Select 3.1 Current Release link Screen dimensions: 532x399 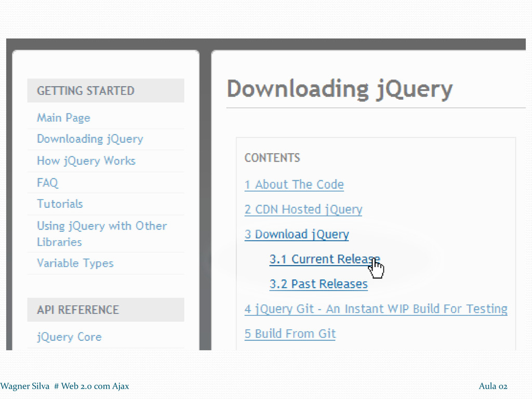point(325,259)
